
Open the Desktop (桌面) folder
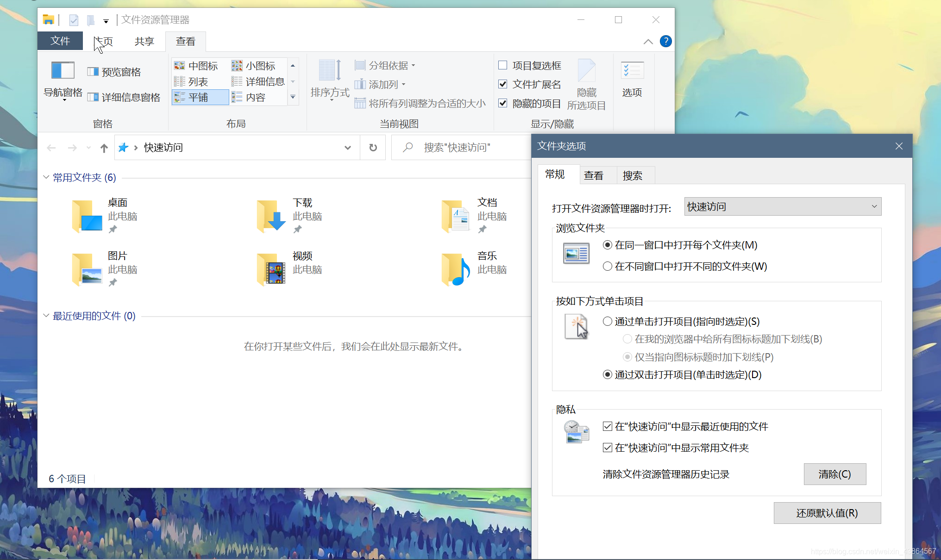(x=105, y=216)
